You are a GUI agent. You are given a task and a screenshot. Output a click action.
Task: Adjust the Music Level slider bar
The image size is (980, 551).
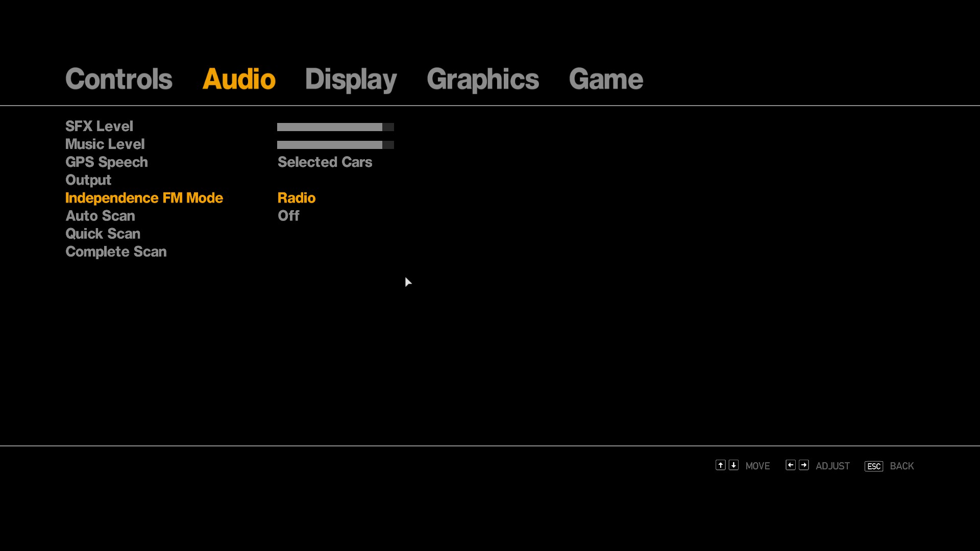pos(335,145)
